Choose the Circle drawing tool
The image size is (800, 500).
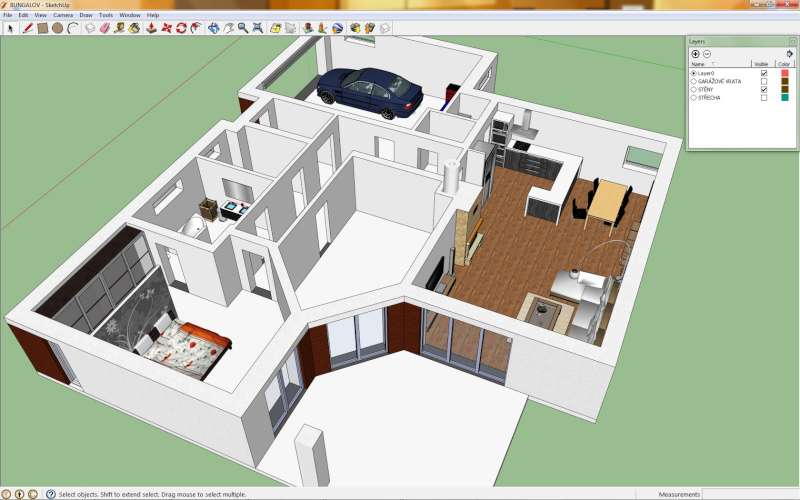coord(58,28)
